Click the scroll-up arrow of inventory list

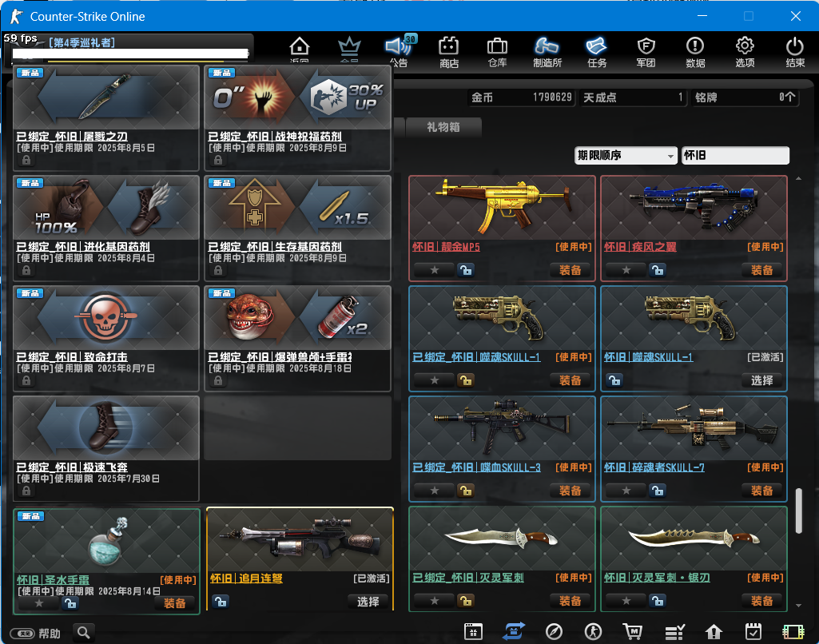click(799, 179)
